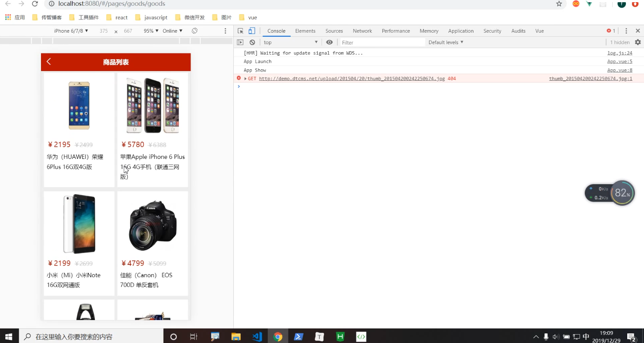Open the Vue devtools extension icon
Viewport: 644px width, 343px height.
pyautogui.click(x=589, y=4)
